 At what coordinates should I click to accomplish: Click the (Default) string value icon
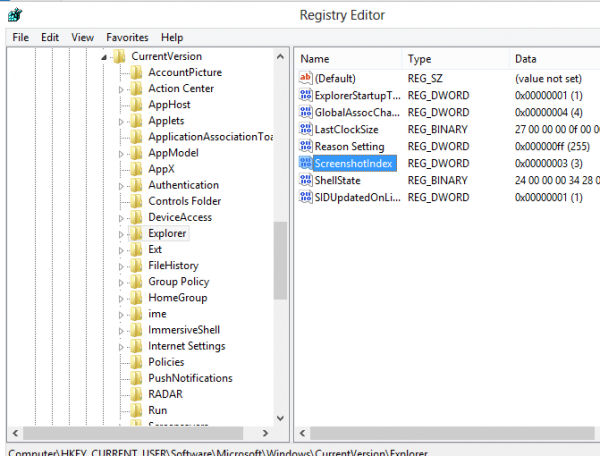click(x=306, y=78)
